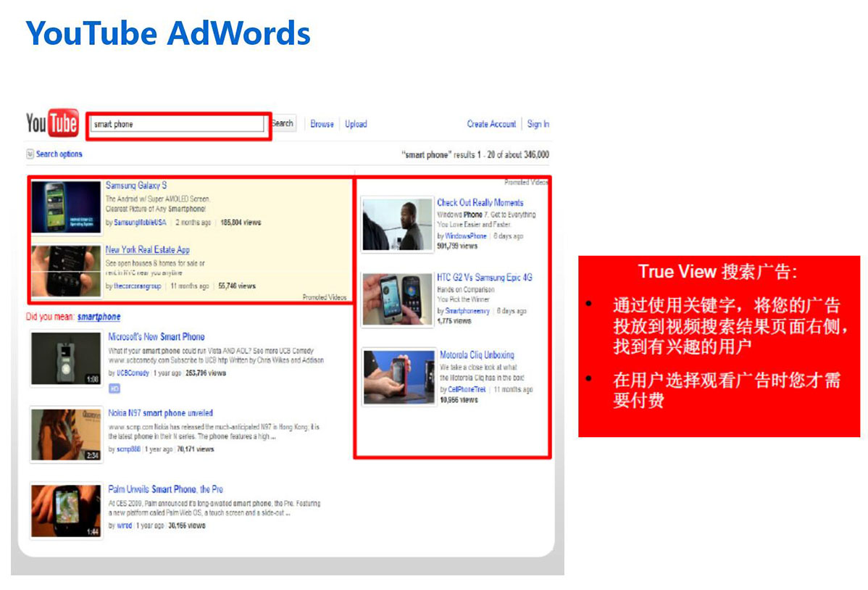This screenshot has width=868, height=590.
Task: Open the Nokia N97 video thumbnail
Action: (67, 435)
